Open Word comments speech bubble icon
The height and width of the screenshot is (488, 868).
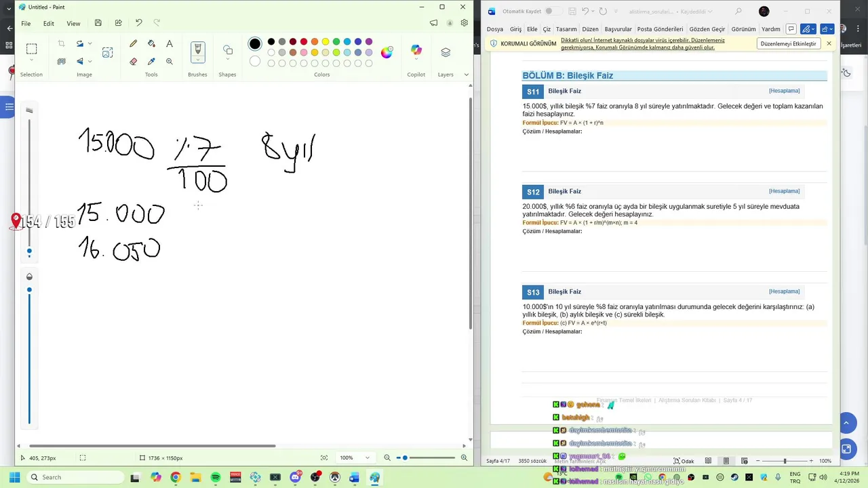pos(791,29)
